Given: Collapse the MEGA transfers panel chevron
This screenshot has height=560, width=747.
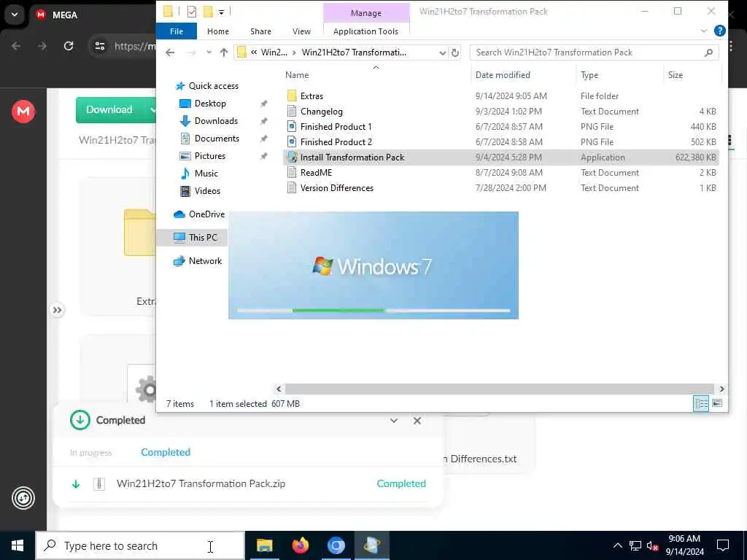Looking at the screenshot, I should coord(393,421).
